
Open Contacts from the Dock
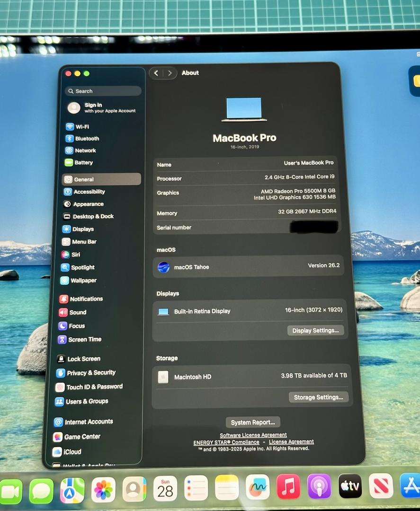click(134, 489)
